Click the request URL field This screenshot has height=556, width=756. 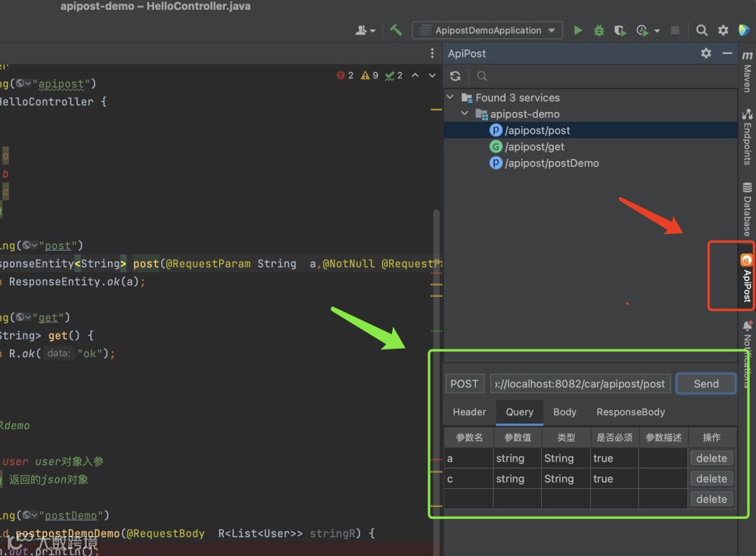(x=580, y=384)
